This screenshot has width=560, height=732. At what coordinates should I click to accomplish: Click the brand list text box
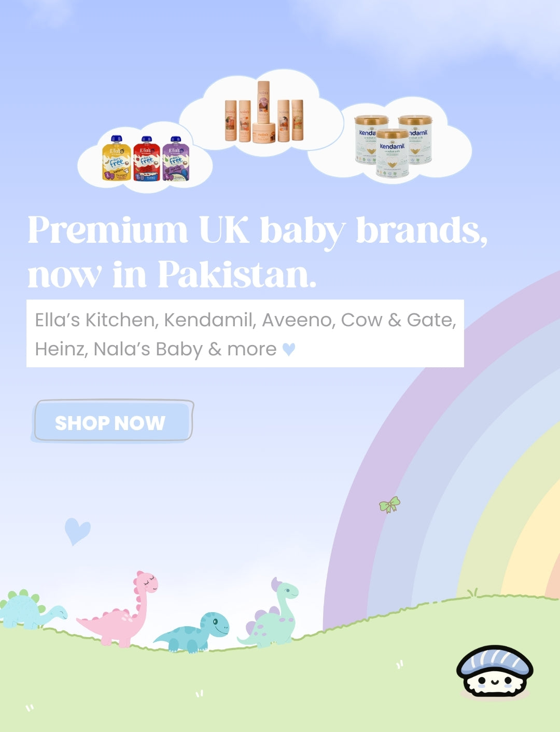click(245, 334)
